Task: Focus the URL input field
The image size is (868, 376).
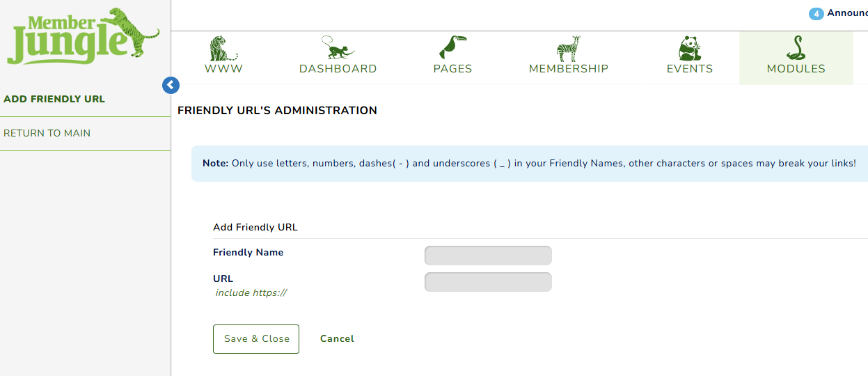Action: (488, 282)
